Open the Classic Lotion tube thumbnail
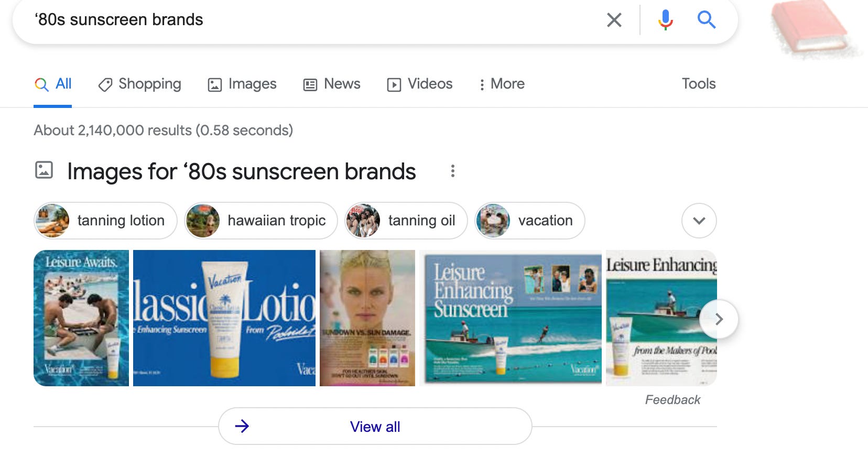 point(224,318)
